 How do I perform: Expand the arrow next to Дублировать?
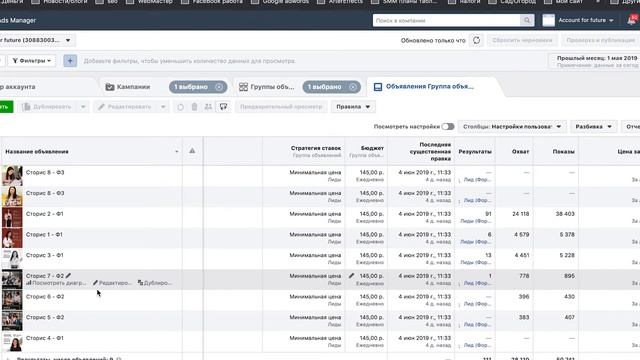click(83, 107)
